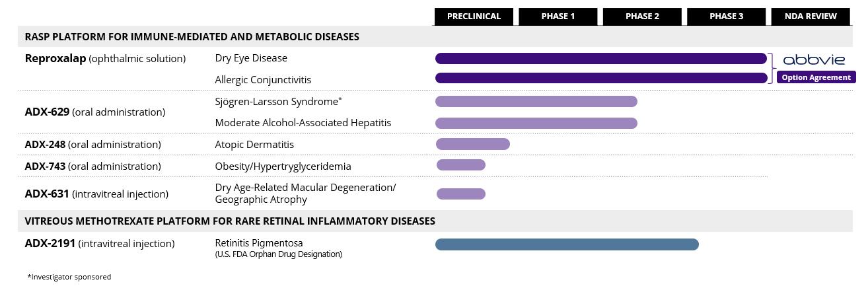
Task: Click the Sjögren-Larsson Syndrome progress bar
Action: 536,102
